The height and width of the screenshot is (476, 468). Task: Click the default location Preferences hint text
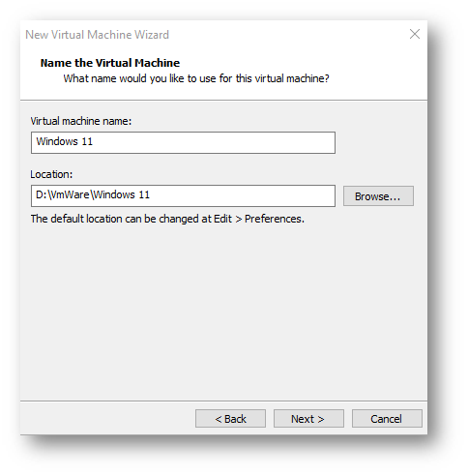(167, 219)
